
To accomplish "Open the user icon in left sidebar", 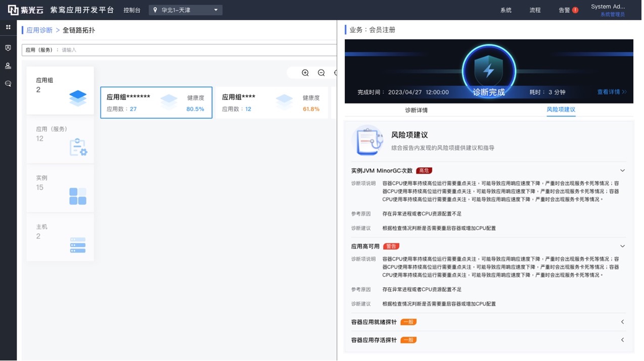I will coord(8,66).
